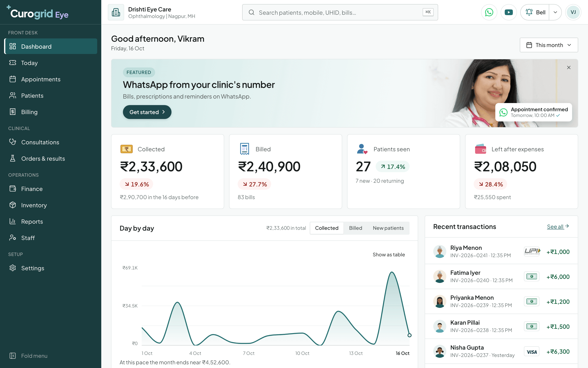
Task: Click Get started on WhatsApp banner
Action: coord(147,112)
